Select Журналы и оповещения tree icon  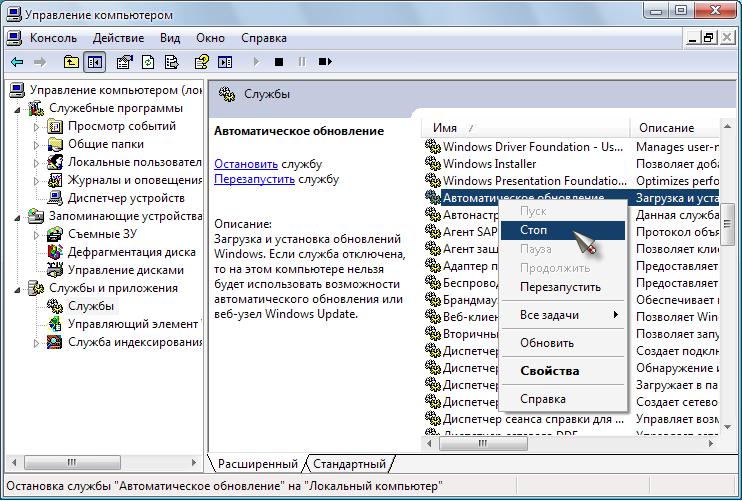pyautogui.click(x=55, y=180)
